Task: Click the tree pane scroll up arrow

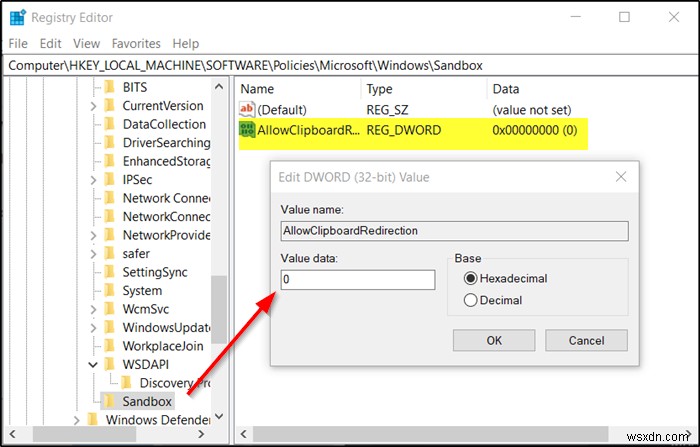Action: [219, 87]
